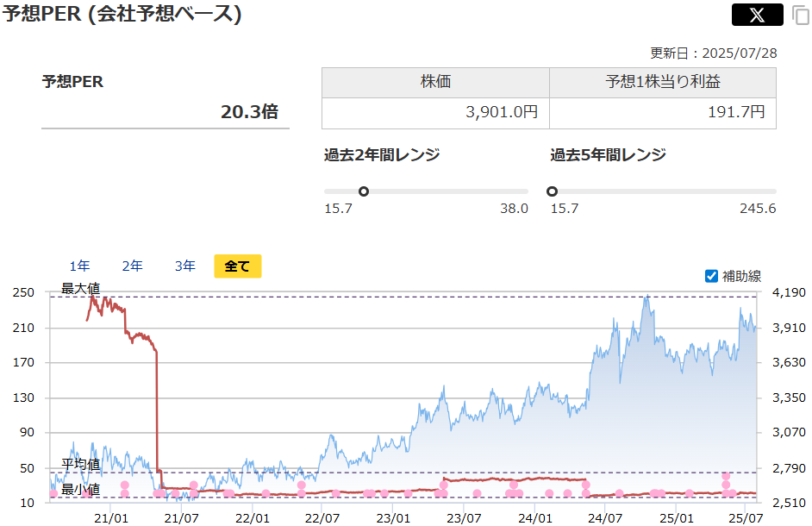The height and width of the screenshot is (526, 812).
Task: Click the copy icon beside X button
Action: click(x=800, y=16)
